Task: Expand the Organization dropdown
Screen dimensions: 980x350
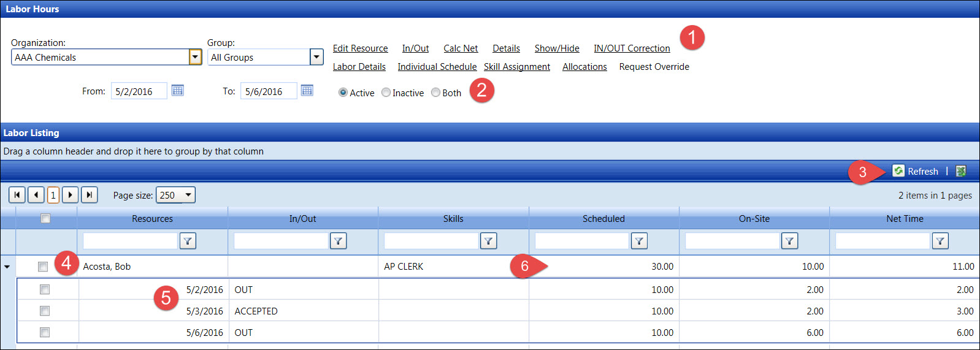Action: pyautogui.click(x=195, y=57)
